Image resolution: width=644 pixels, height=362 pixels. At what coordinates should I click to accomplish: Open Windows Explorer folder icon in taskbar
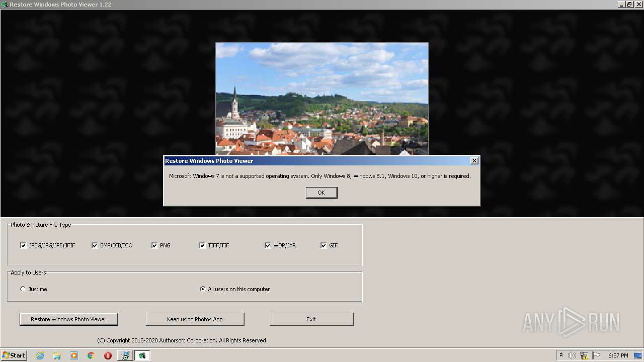57,355
